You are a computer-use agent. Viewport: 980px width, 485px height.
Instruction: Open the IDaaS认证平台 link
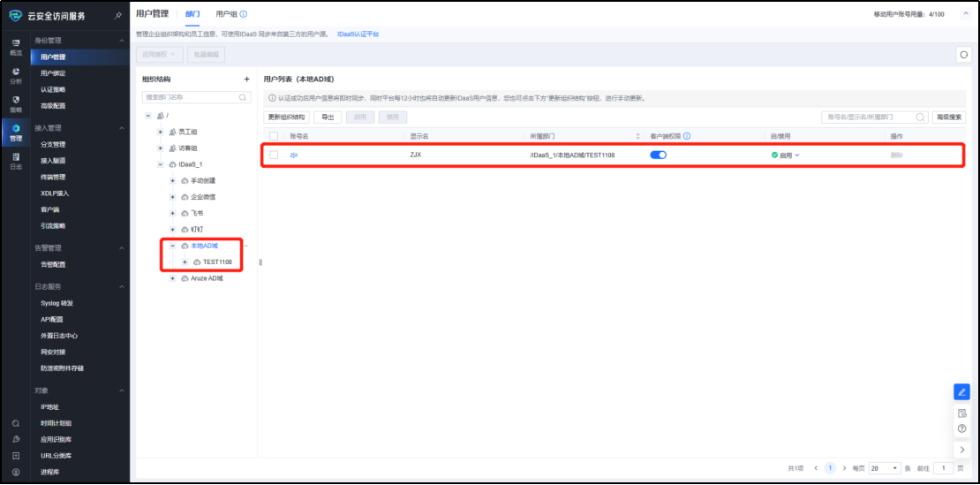pos(358,34)
